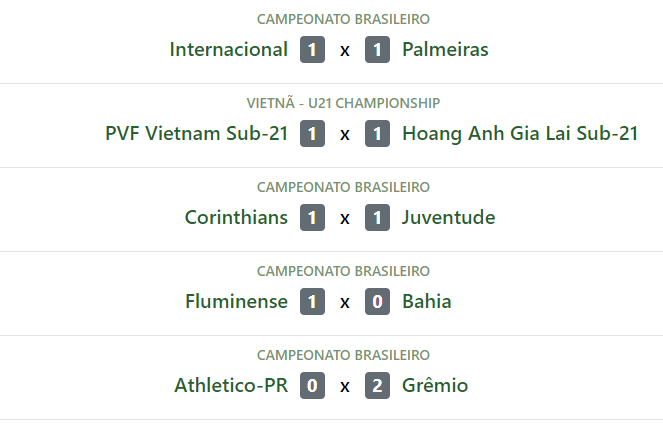Viewport: 663px width, 438px height.
Task: Click Internacional's score badge showing 1
Action: coord(312,50)
